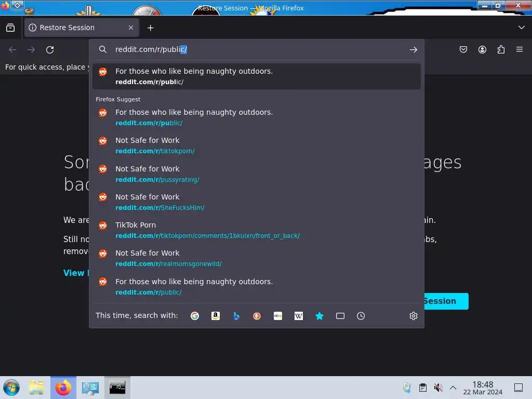This screenshot has width=532, height=399.
Task: Reload the current page
Action: 50,50
